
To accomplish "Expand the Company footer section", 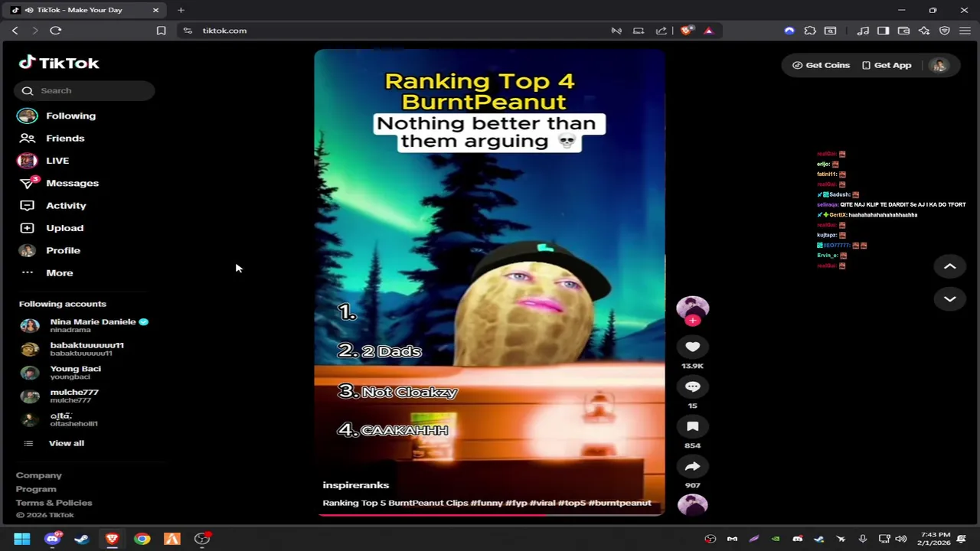I will [39, 475].
